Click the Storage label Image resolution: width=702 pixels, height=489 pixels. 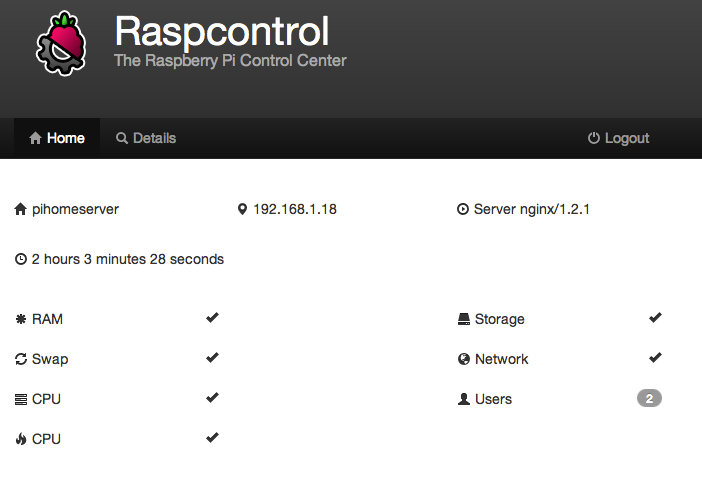tap(500, 320)
